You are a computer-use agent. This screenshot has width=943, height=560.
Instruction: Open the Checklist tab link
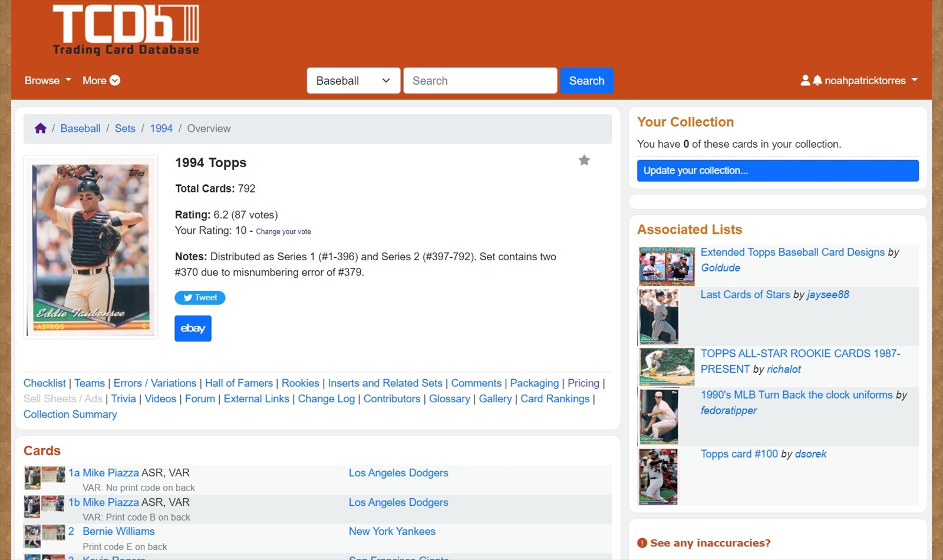coord(45,383)
